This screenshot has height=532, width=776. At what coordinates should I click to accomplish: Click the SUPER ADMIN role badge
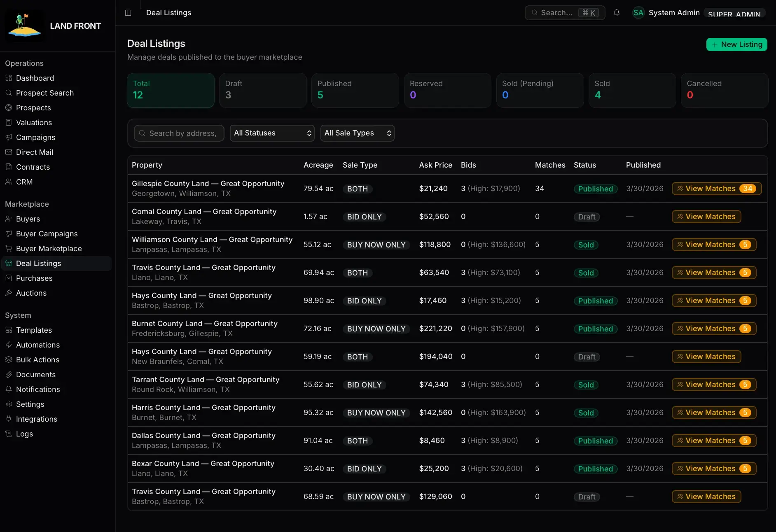(734, 14)
